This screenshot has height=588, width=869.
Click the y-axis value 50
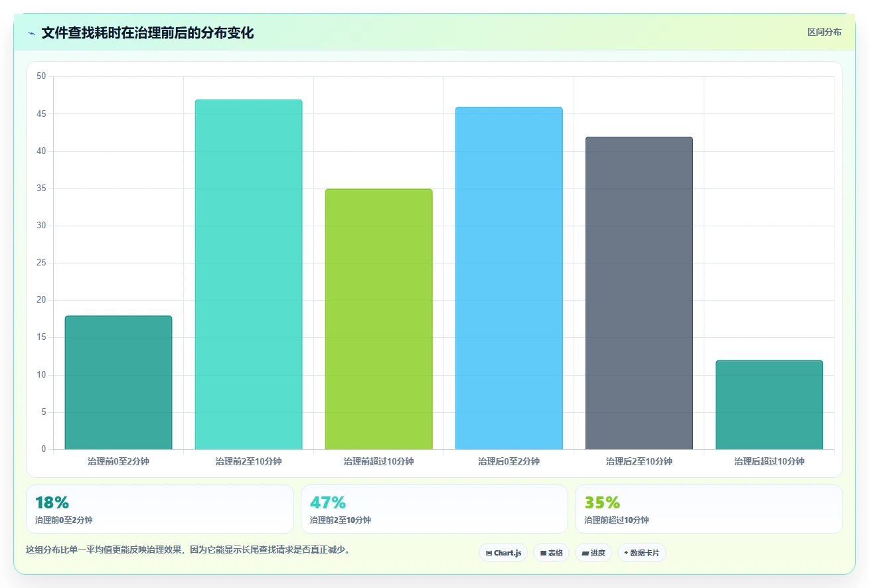pyautogui.click(x=41, y=76)
